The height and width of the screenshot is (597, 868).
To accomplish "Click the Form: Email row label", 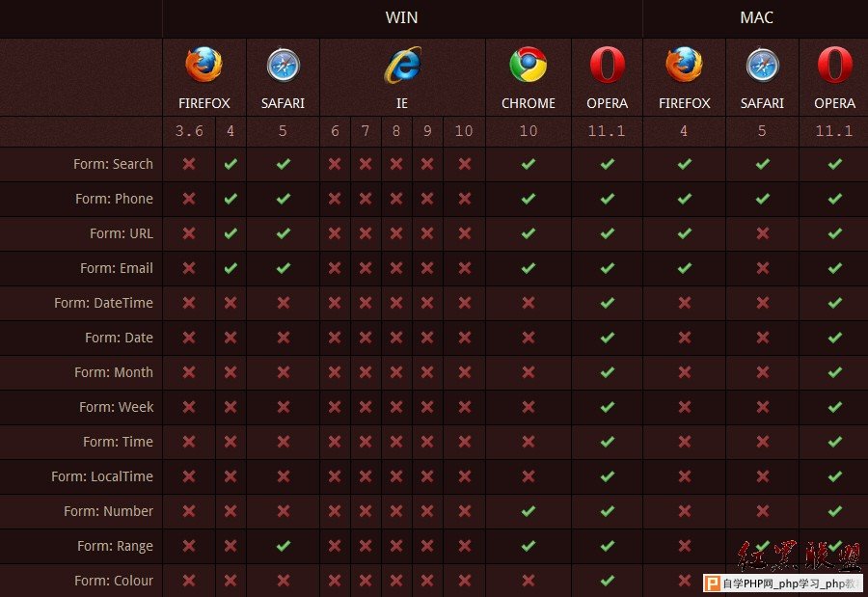I will 117,268.
